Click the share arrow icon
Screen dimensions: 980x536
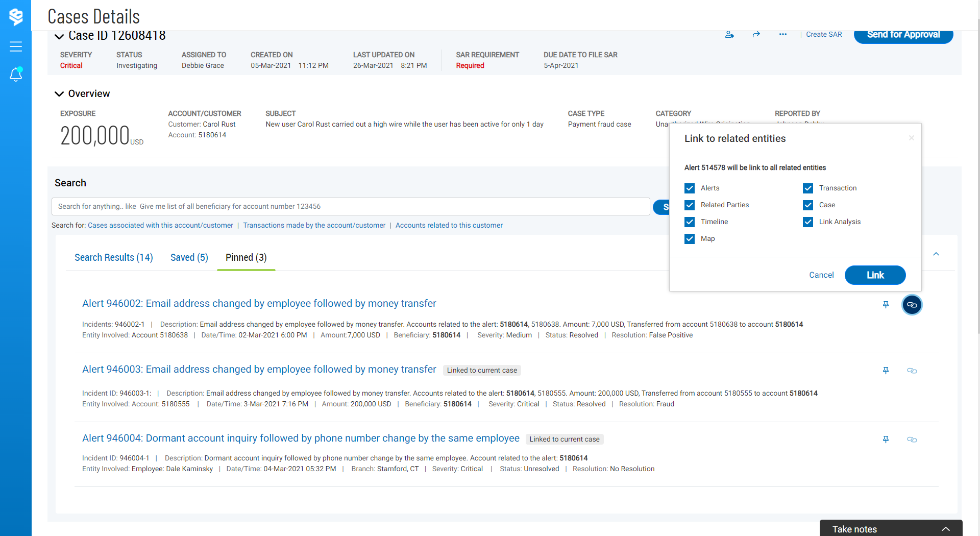coord(756,34)
